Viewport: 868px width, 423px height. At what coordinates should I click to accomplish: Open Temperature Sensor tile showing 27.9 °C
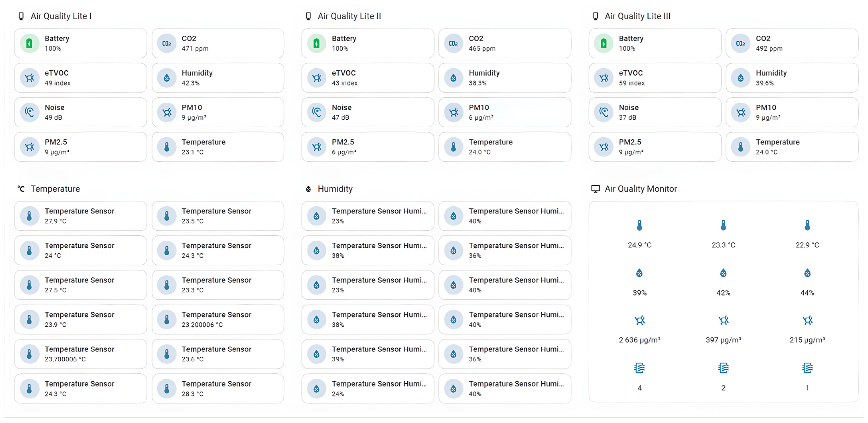[x=81, y=216]
